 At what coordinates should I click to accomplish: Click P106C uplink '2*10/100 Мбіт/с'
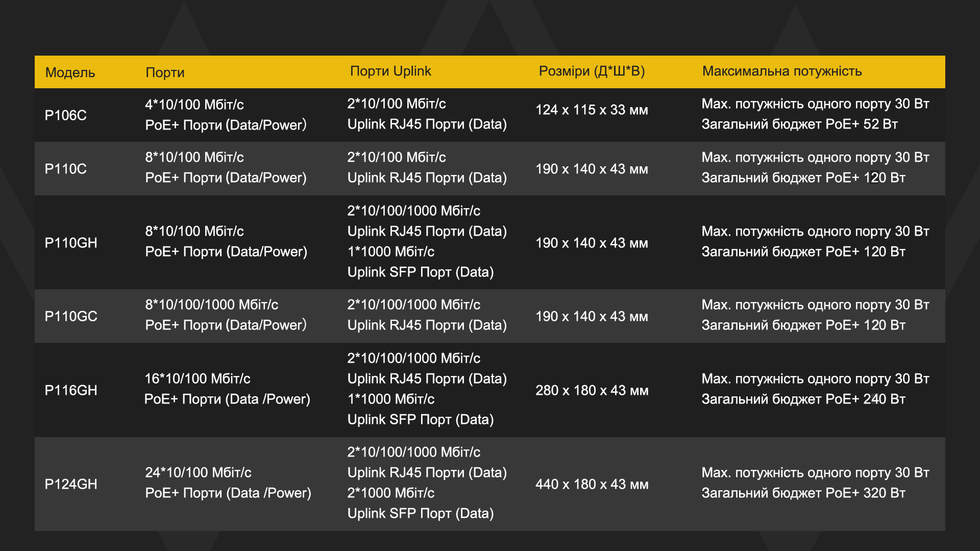397,104
